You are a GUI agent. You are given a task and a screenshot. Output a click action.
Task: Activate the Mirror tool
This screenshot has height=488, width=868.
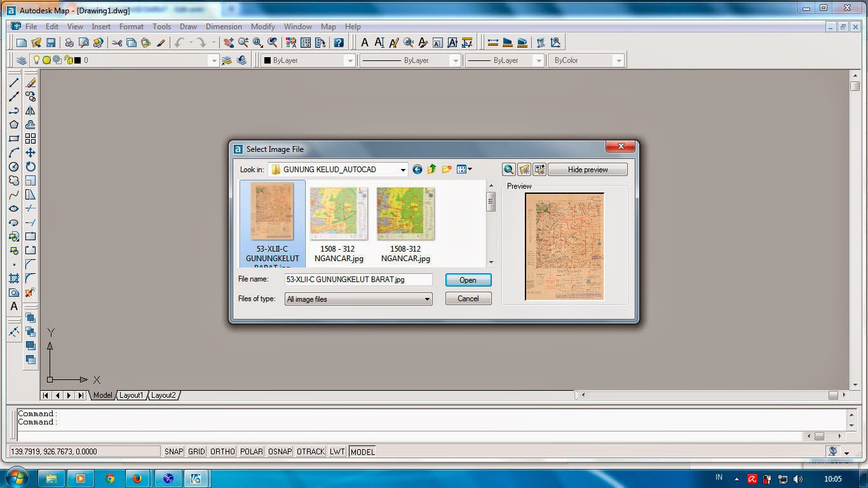(31, 111)
